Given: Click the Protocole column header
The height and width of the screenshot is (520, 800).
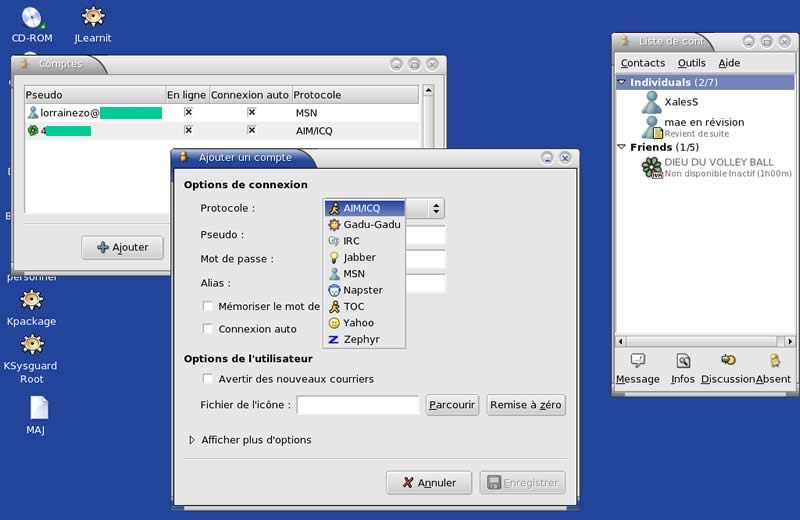Looking at the screenshot, I should point(355,95).
